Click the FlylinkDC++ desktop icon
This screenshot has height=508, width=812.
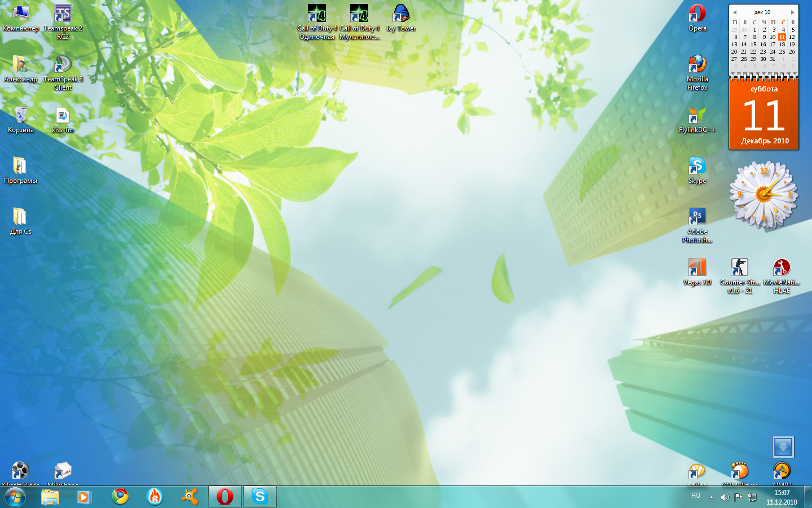[x=697, y=116]
